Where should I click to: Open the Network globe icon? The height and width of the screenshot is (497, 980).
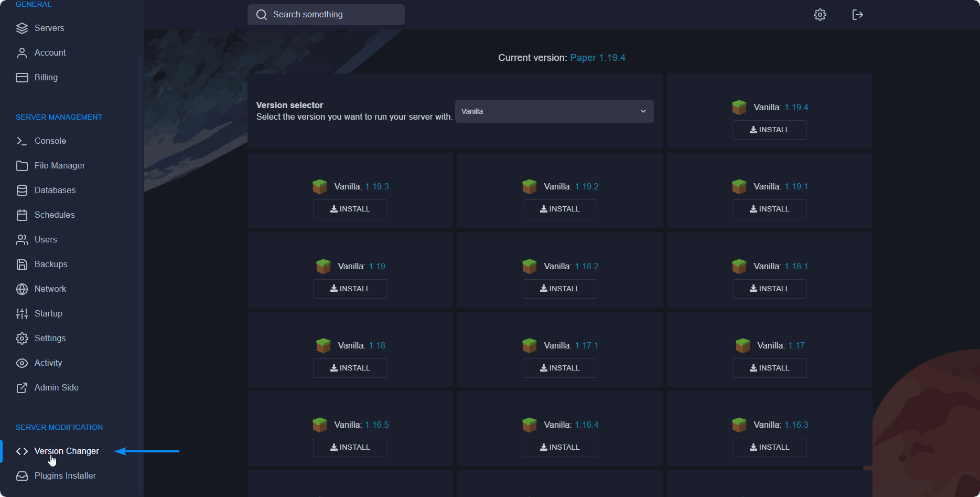click(x=22, y=289)
